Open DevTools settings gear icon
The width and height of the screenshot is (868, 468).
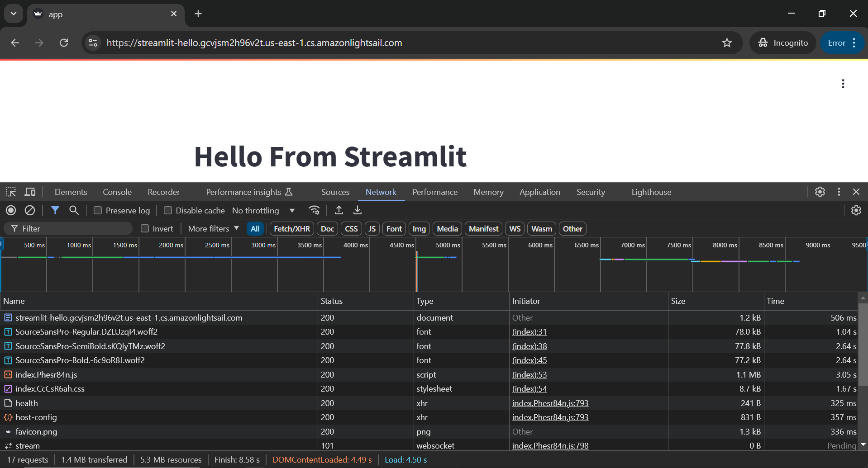pos(820,192)
